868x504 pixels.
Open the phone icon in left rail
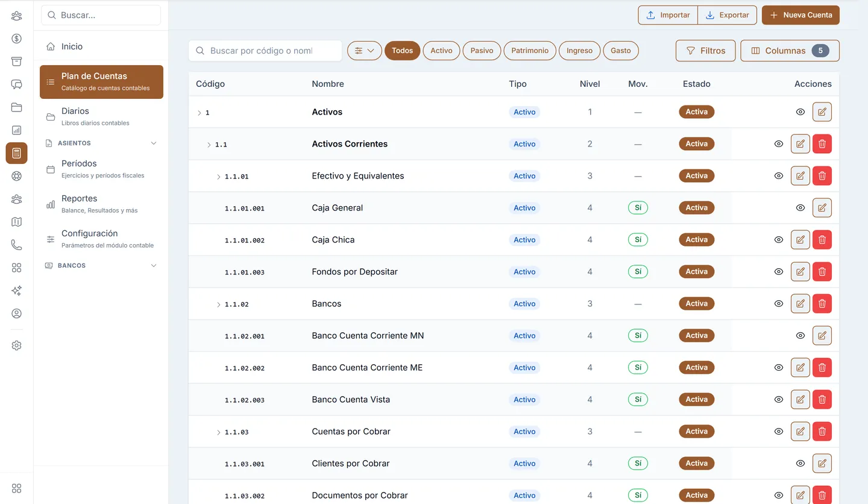pyautogui.click(x=16, y=245)
